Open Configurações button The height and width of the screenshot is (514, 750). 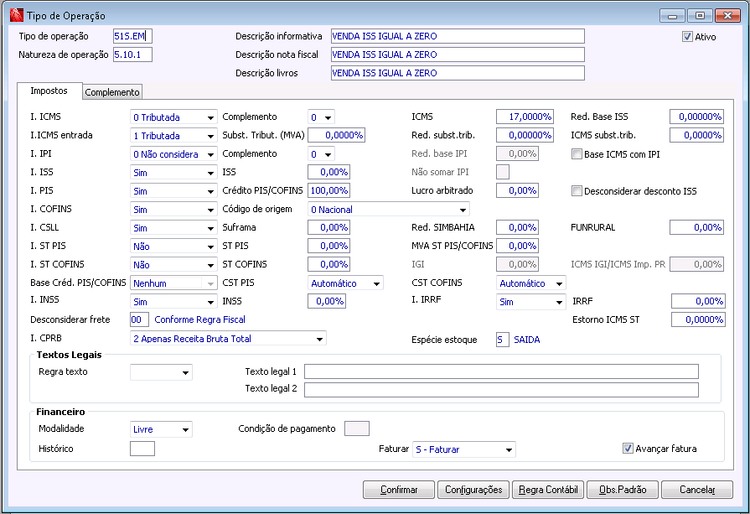tap(474, 490)
